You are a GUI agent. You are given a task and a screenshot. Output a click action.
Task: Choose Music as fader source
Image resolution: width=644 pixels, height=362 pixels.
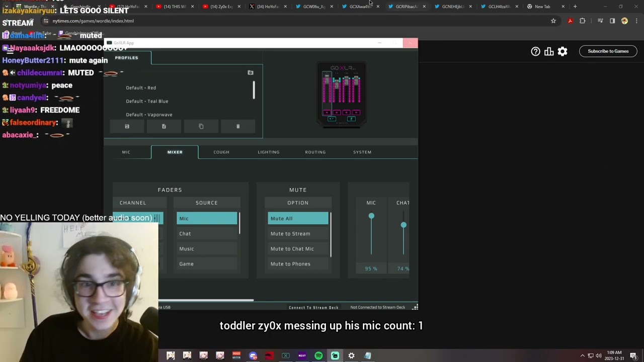tap(207, 248)
